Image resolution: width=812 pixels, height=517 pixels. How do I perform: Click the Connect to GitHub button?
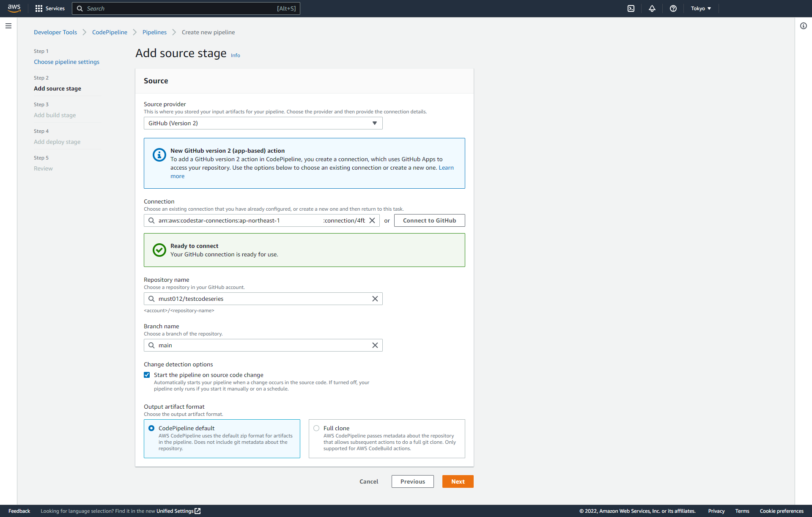click(x=429, y=220)
